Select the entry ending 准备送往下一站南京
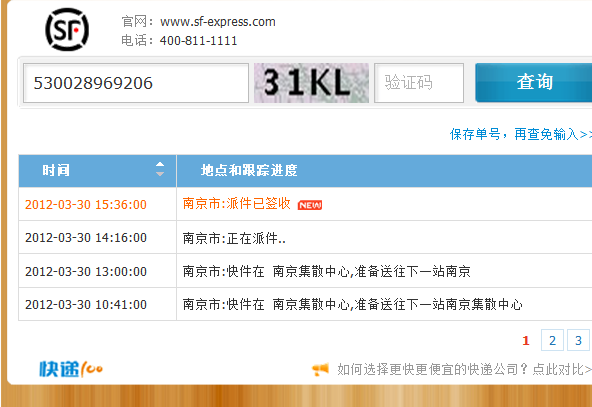Viewport: 592px width, 407px height. [327, 271]
